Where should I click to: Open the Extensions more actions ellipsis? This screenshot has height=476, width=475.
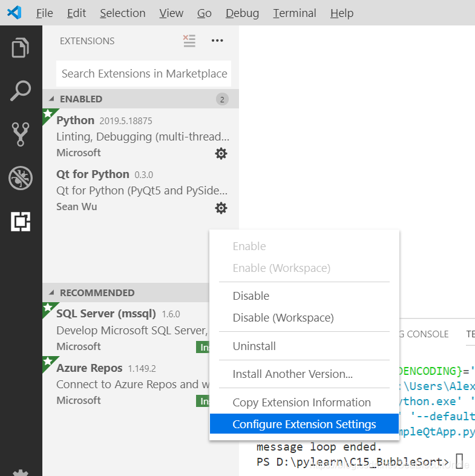(x=217, y=41)
